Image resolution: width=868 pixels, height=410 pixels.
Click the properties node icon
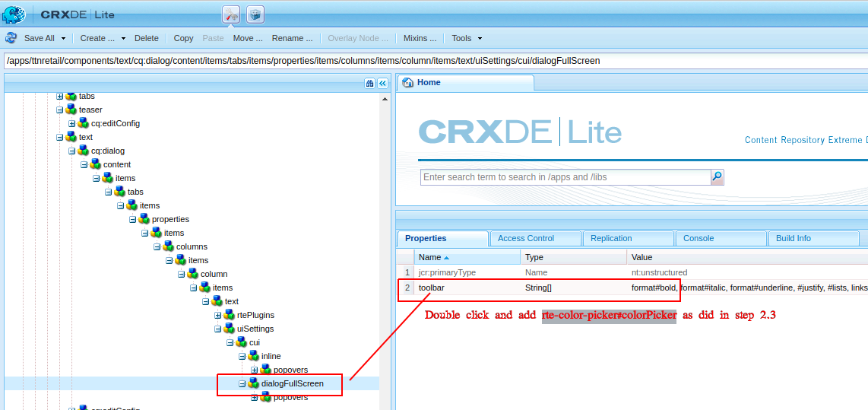[144, 219]
